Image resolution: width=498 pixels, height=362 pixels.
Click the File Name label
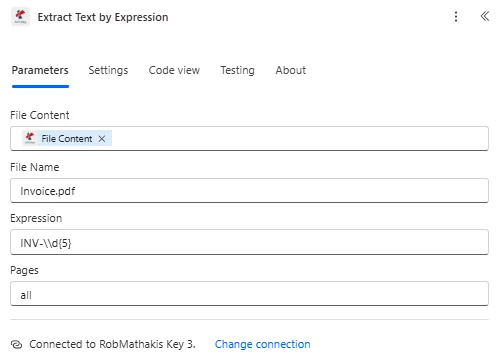click(35, 167)
